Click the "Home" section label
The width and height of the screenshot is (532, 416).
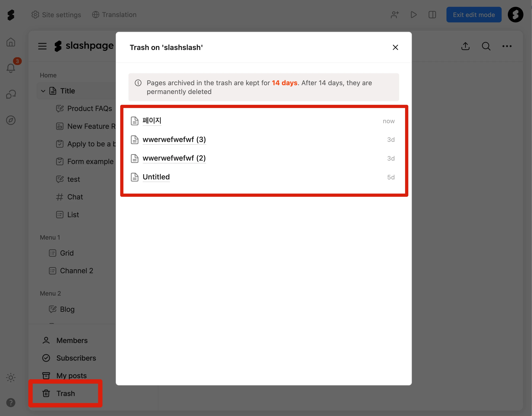click(48, 75)
